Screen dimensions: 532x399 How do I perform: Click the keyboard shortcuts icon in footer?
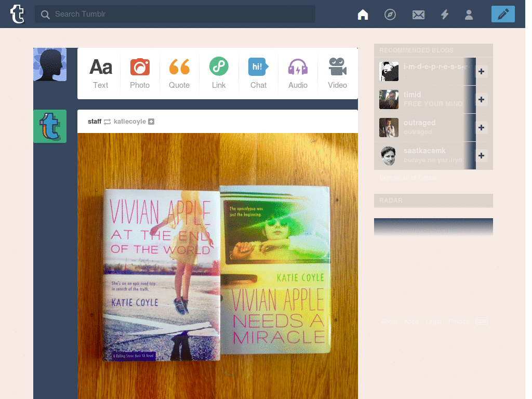(x=482, y=321)
